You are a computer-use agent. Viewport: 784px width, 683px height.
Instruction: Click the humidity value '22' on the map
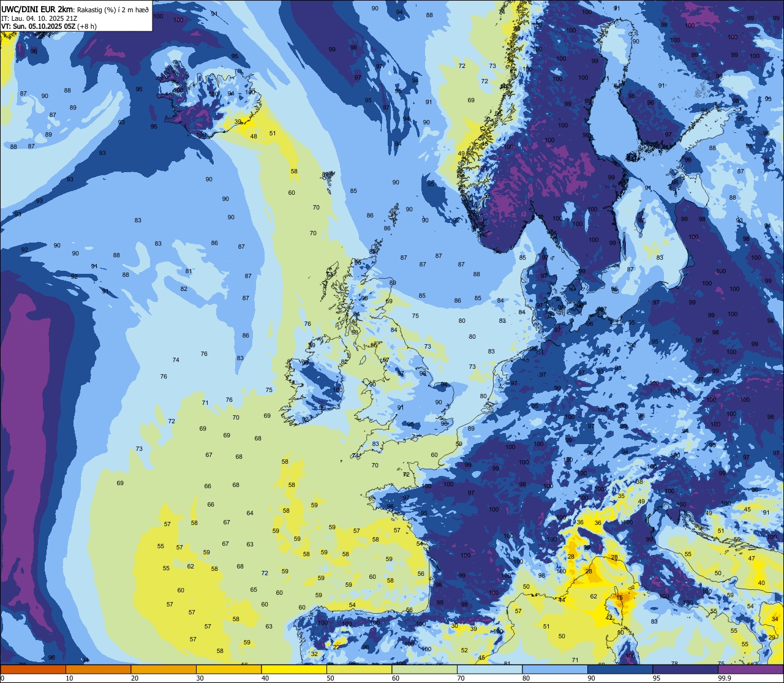(336, 647)
